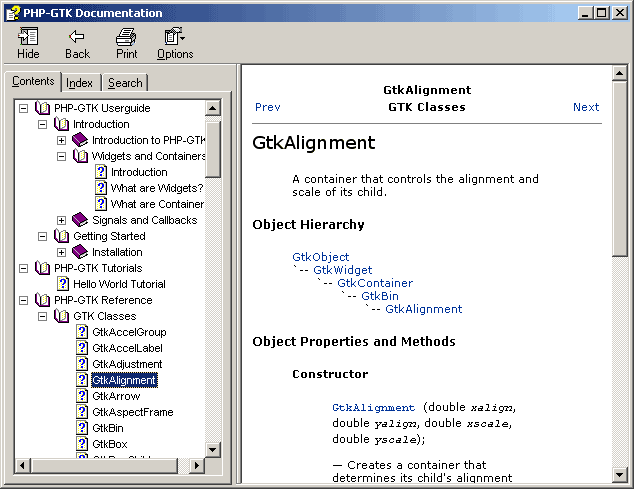Open the GtkContainer hierarchy link
634x489 pixels.
pyautogui.click(x=375, y=283)
